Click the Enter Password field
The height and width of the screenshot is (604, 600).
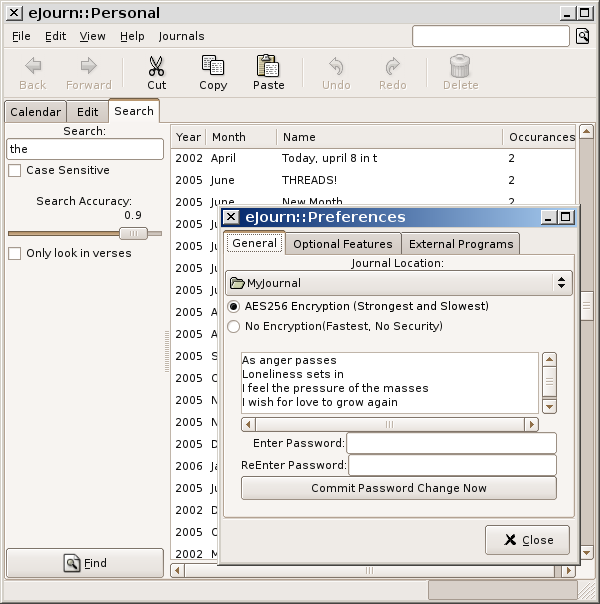[x=451, y=443]
